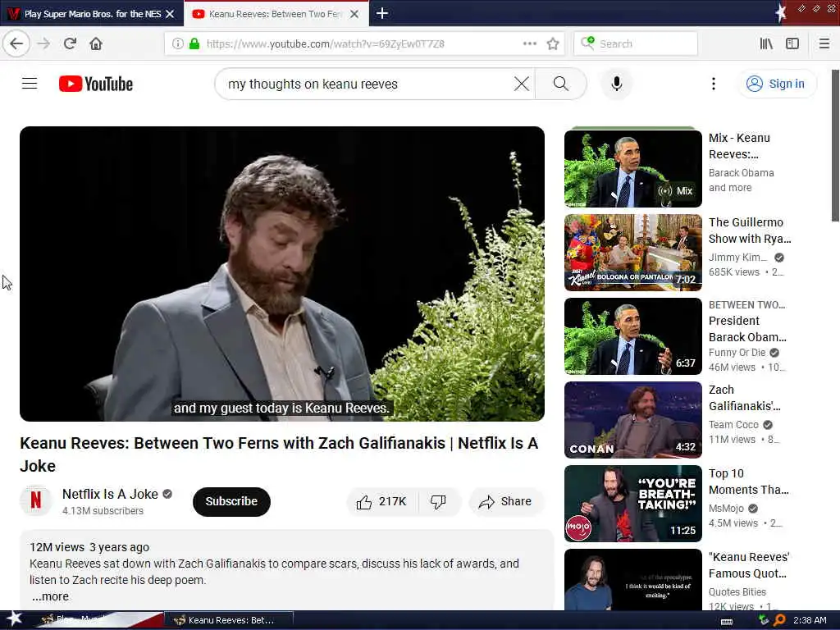
Task: Go back using the browser back arrow
Action: [16, 43]
